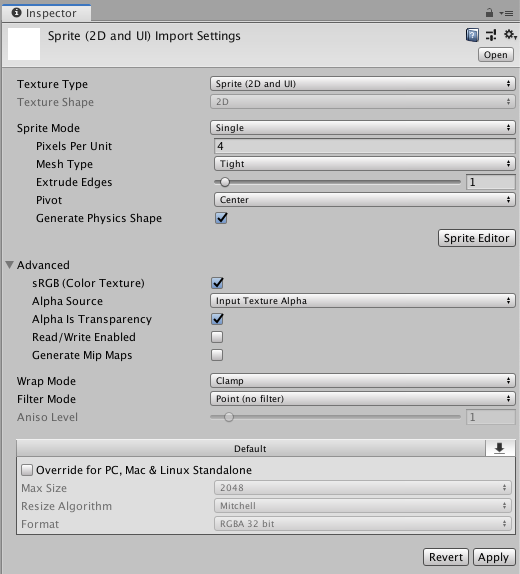Select the Default platform tab

250,448
